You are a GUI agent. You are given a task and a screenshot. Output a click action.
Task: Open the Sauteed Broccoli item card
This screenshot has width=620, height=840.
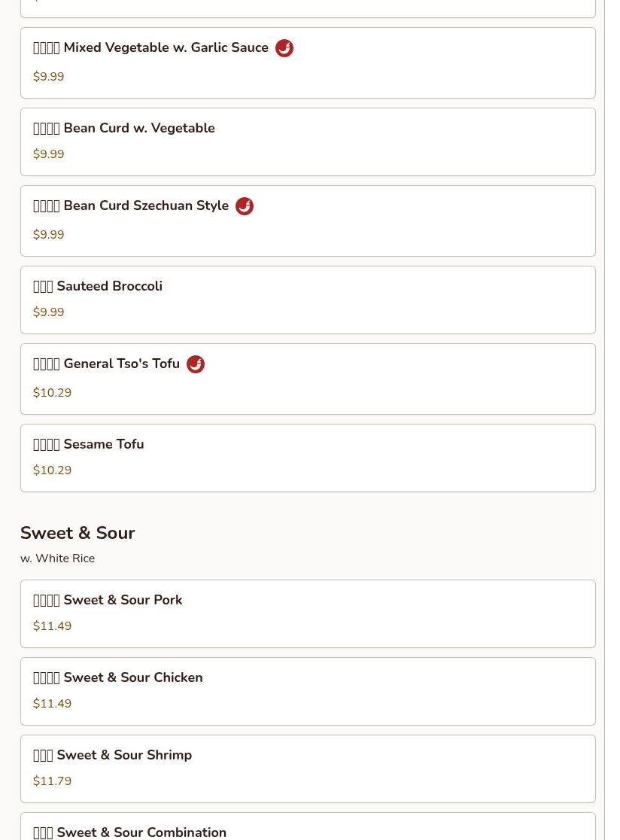308,300
